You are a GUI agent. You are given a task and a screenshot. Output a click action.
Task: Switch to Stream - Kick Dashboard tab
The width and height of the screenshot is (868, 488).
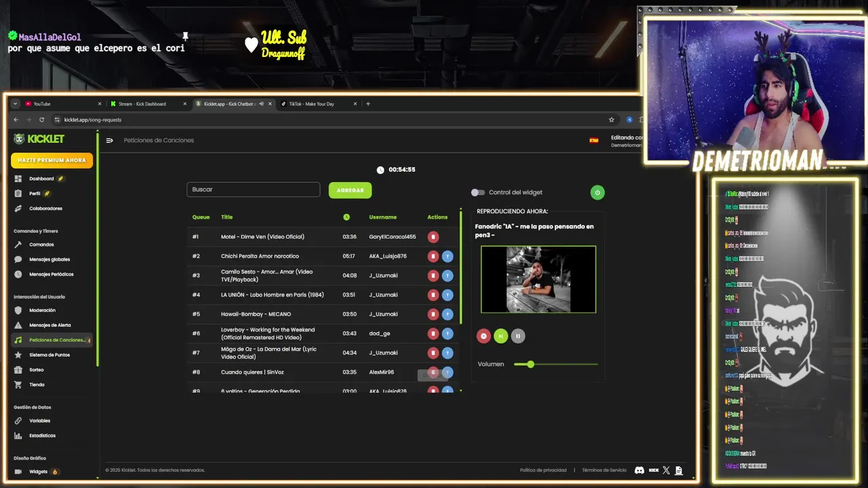coord(147,104)
